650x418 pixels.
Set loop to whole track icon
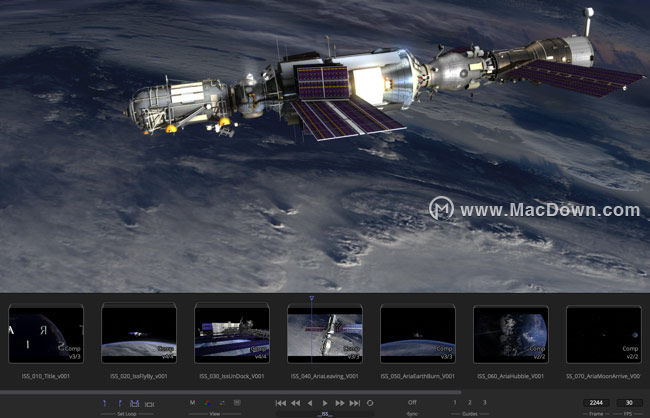[x=149, y=404]
